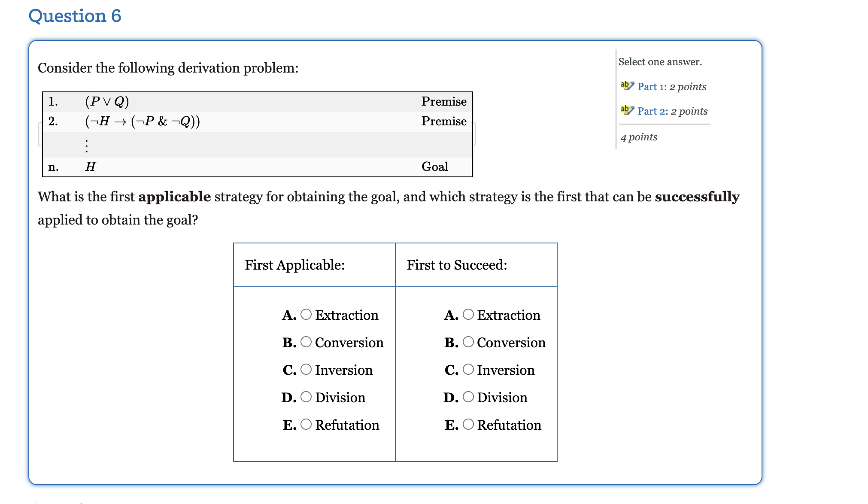Select Inversion under First Applicable

[305, 370]
